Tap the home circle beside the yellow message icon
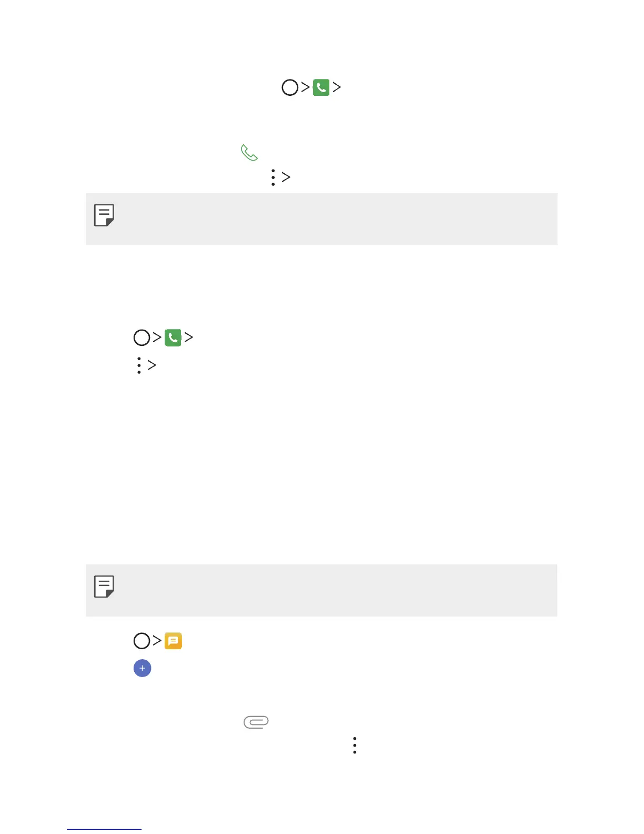The image size is (644, 834). click(x=142, y=641)
